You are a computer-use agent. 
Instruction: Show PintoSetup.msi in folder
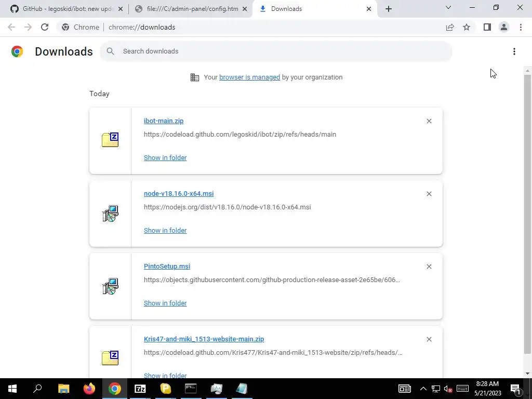165,303
